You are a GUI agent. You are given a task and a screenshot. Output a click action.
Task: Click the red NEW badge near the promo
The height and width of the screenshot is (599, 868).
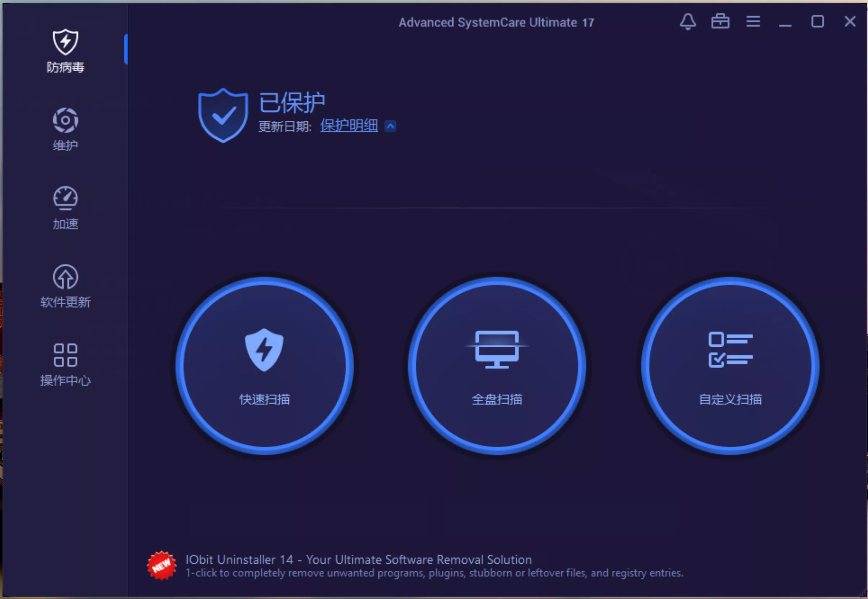click(x=161, y=563)
